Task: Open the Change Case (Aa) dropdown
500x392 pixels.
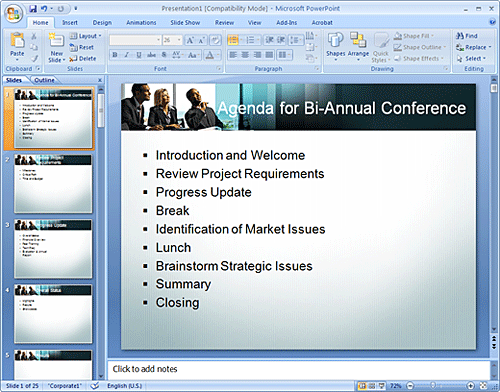Action: [194, 55]
